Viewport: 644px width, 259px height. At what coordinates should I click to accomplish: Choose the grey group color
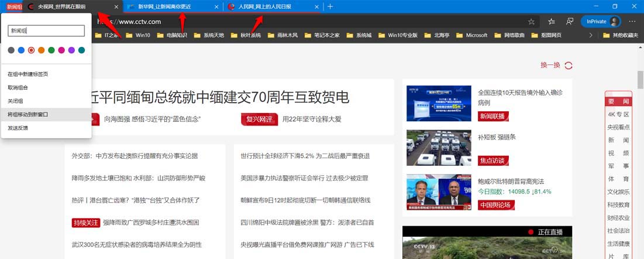coord(11,50)
